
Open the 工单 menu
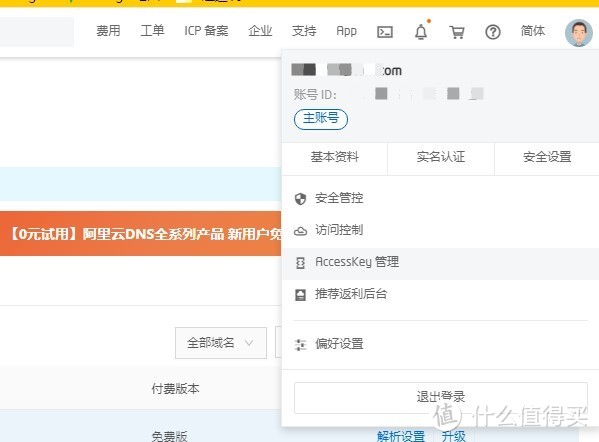pyautogui.click(x=152, y=31)
